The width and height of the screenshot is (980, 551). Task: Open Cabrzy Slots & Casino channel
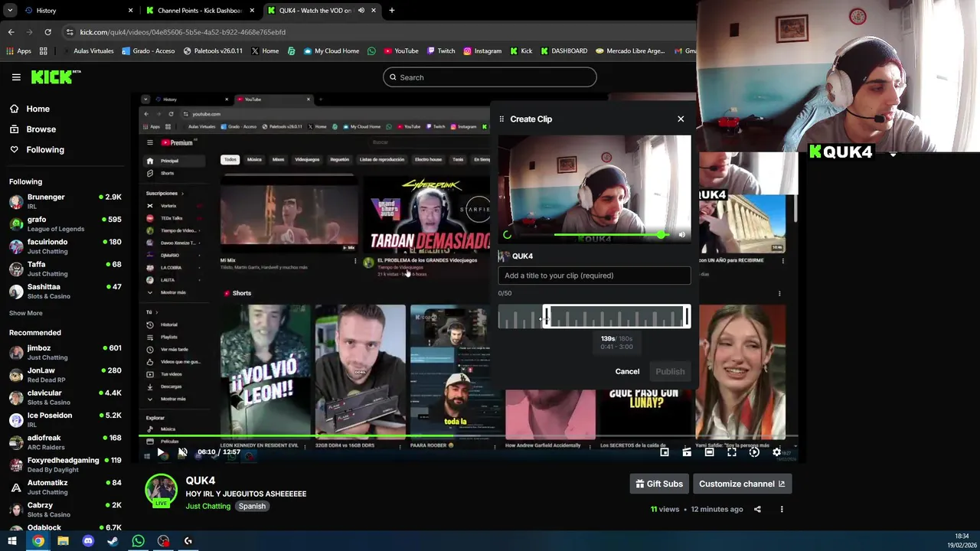pos(65,509)
